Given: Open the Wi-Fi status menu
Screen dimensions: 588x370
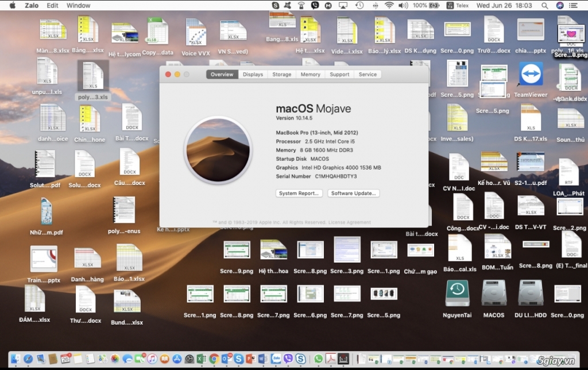Looking at the screenshot, I should click(x=389, y=5).
